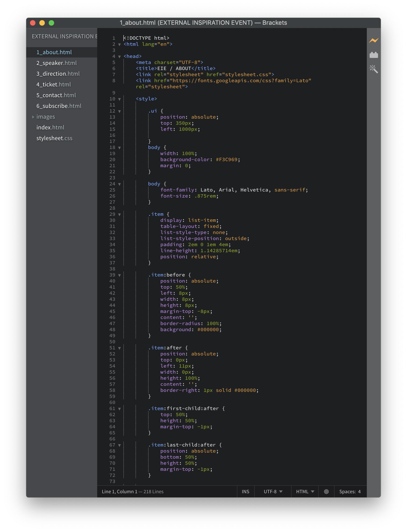Viewport: 407px width, 532px height.
Task: Collapse the head tag fold arrow
Action: pos(119,57)
